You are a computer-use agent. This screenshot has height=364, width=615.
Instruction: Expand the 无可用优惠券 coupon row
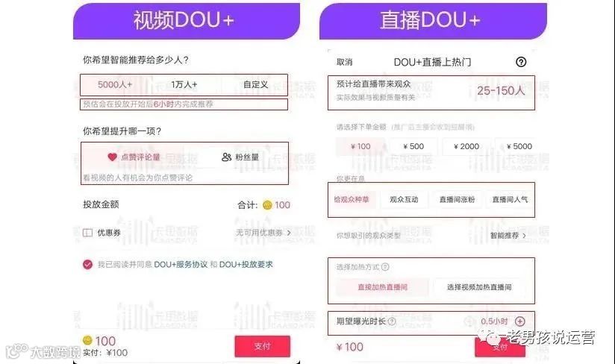[x=263, y=233]
